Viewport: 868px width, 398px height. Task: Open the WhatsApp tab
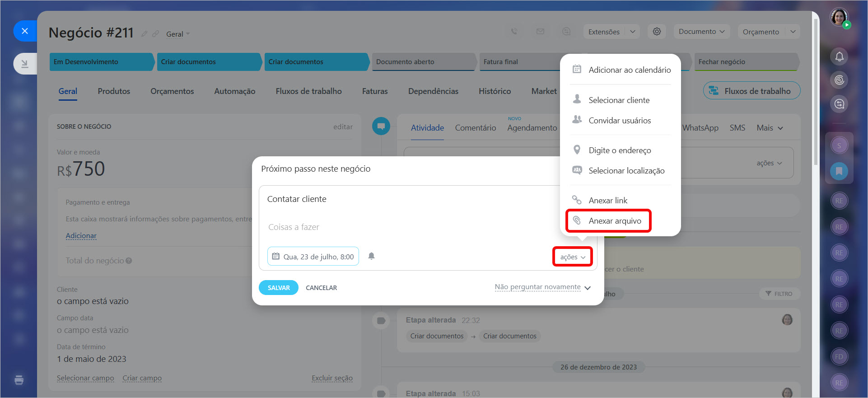pyautogui.click(x=700, y=128)
